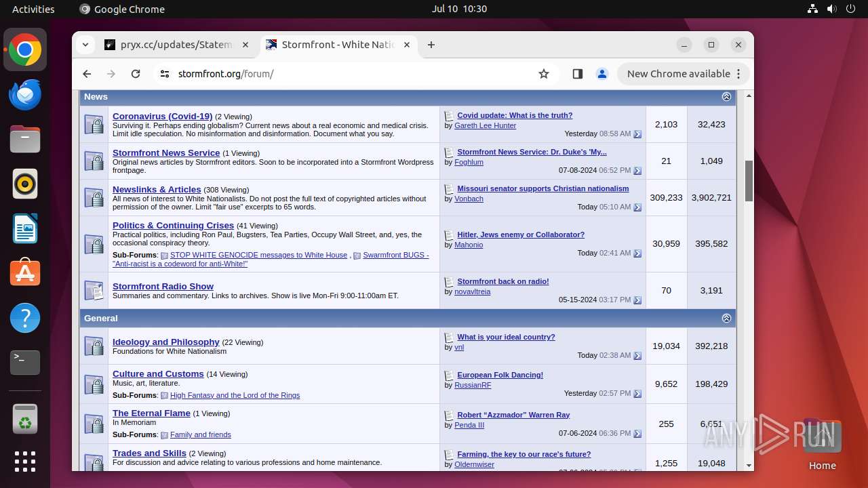Open Trash from dock
This screenshot has width=868, height=488.
click(25, 419)
